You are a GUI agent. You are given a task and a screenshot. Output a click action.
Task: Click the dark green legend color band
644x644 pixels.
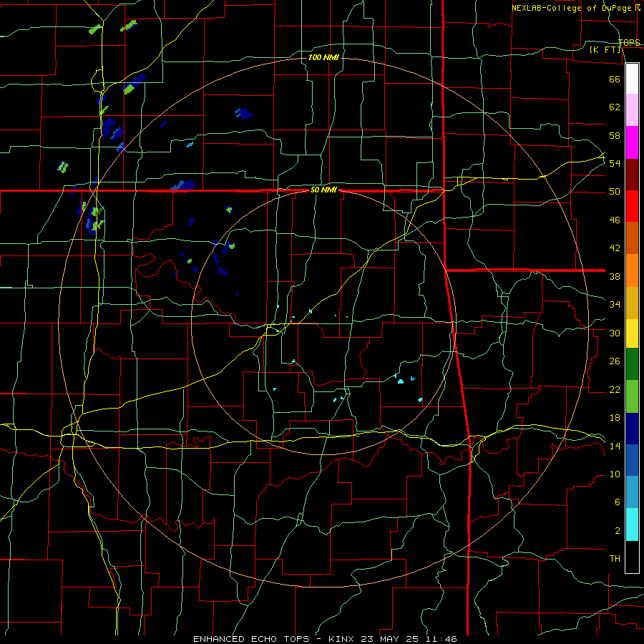pos(632,364)
